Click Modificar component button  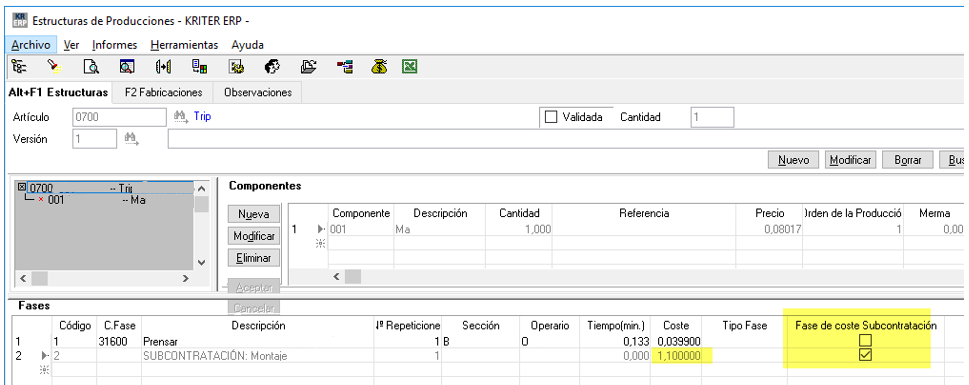(253, 236)
